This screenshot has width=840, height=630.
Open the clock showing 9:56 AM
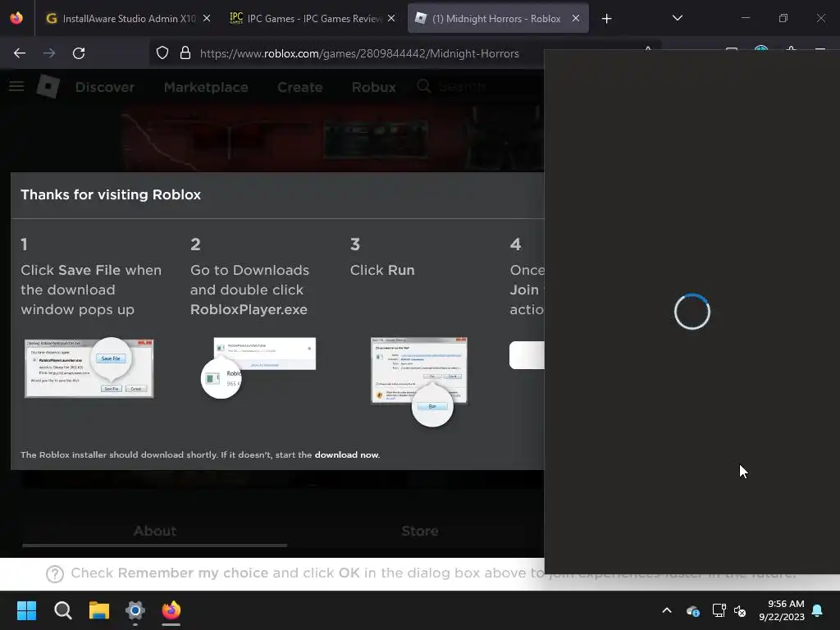pyautogui.click(x=782, y=610)
